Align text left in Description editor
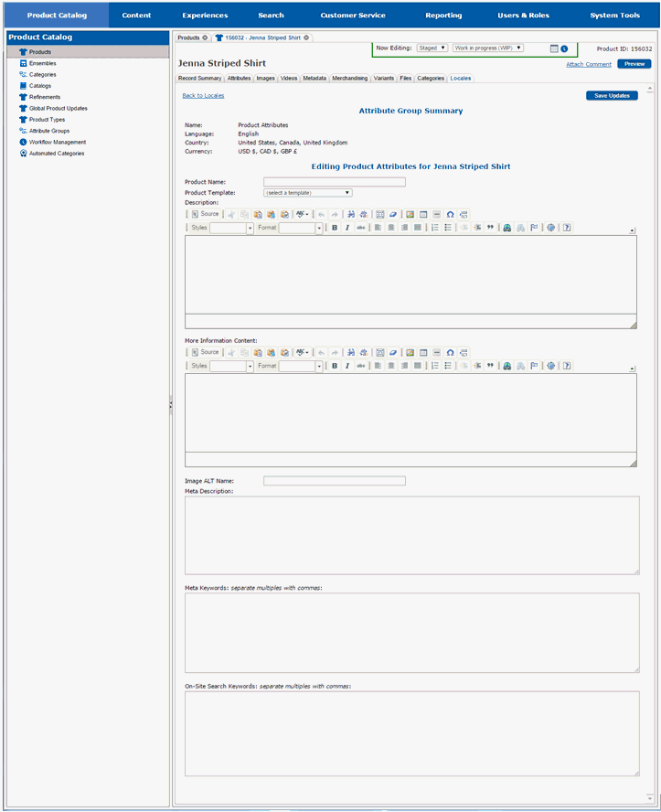This screenshot has height=812, width=661. point(378,228)
